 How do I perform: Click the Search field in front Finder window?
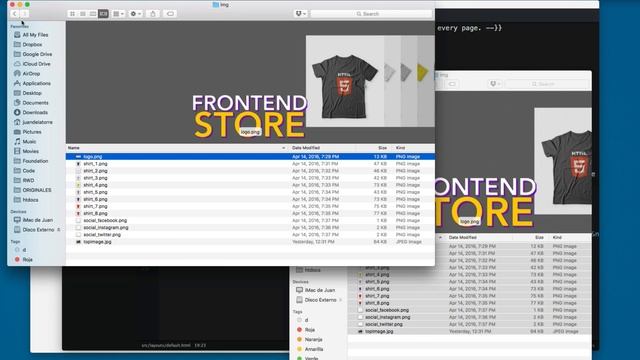[x=371, y=14]
